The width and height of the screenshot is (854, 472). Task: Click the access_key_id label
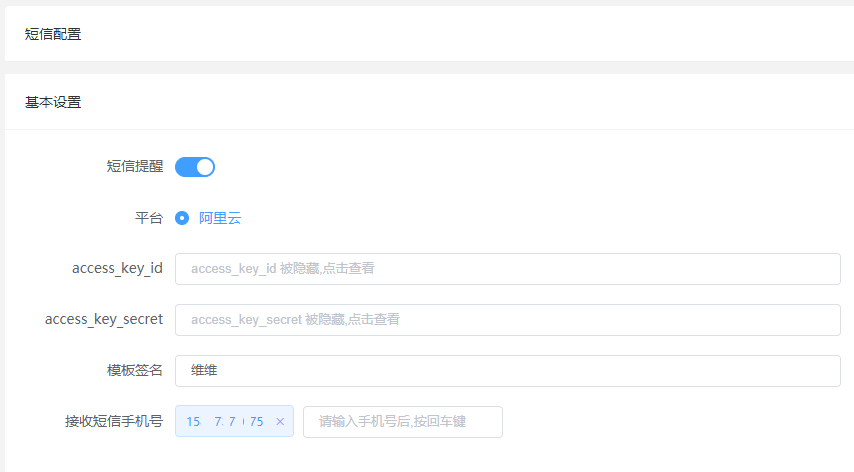[117, 268]
